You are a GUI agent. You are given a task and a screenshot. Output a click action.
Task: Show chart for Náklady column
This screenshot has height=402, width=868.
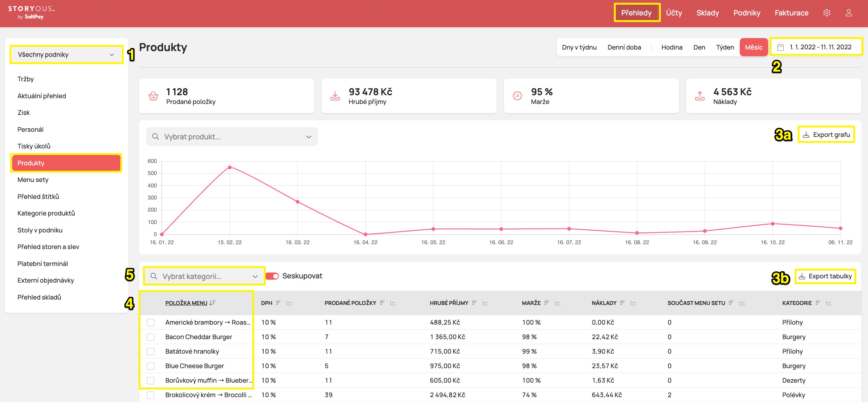click(x=634, y=303)
